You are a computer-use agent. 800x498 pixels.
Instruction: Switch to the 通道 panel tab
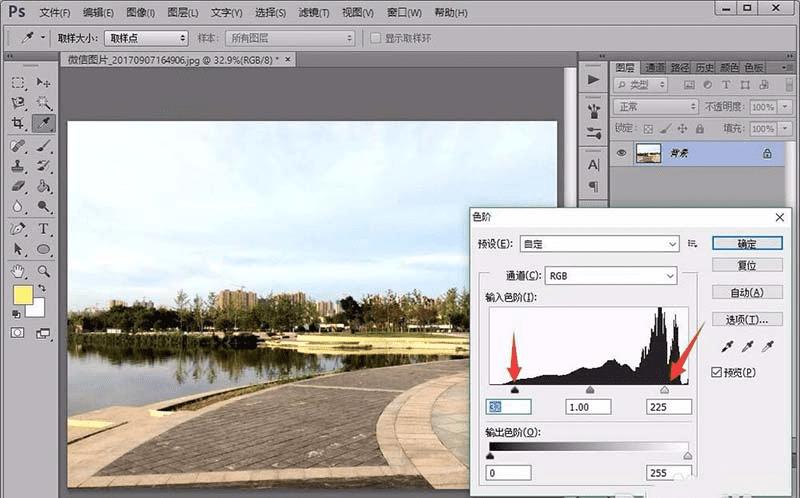coord(655,67)
